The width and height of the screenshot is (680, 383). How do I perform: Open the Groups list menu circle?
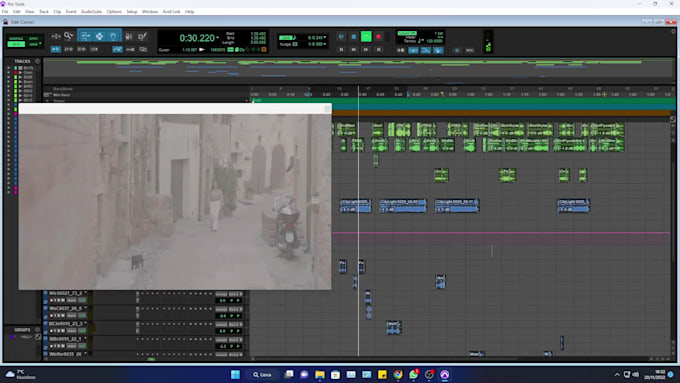point(37,330)
